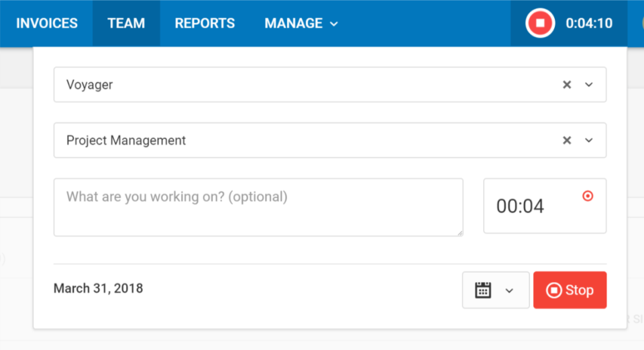The height and width of the screenshot is (350, 644).
Task: Go to the Reports section
Action: point(205,24)
